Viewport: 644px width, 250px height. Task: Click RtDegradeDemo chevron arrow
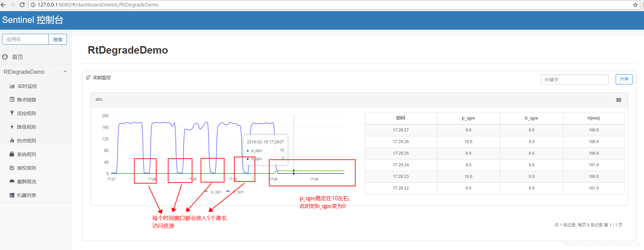(x=65, y=71)
